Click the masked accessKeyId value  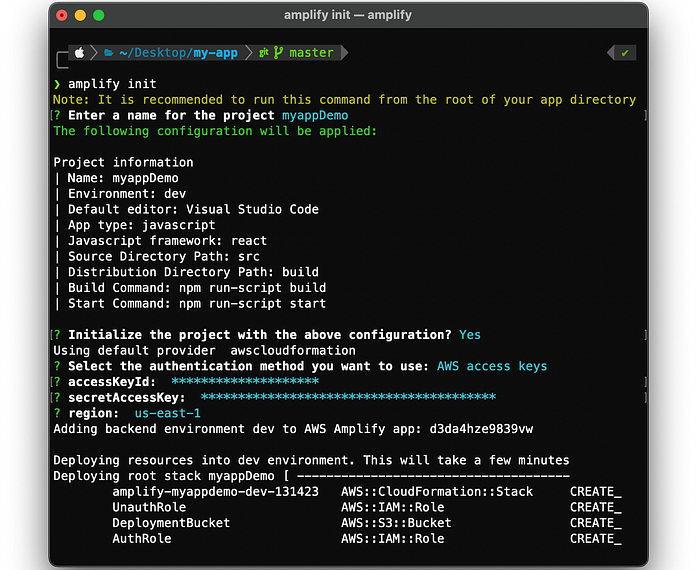pos(245,381)
